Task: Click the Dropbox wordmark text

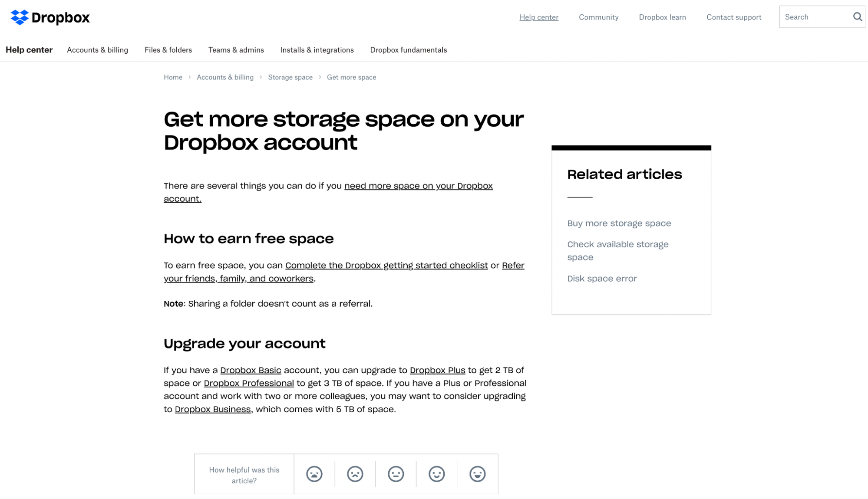Action: [60, 18]
